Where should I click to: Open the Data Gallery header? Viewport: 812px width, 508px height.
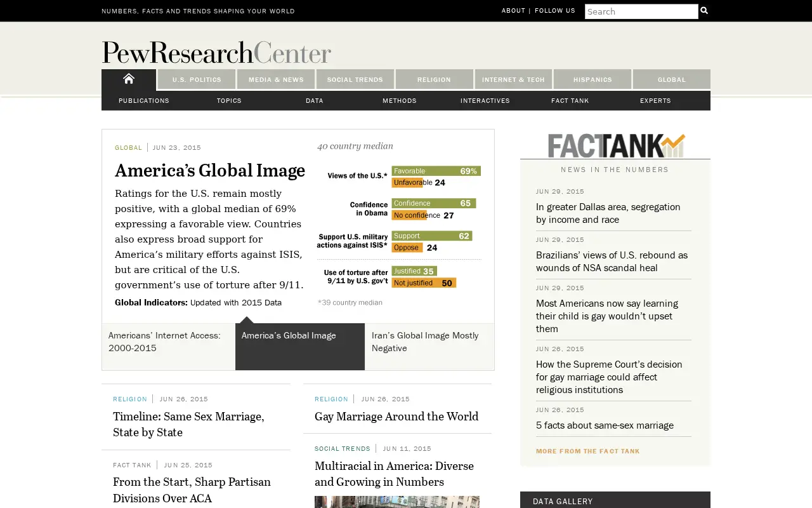(x=615, y=501)
